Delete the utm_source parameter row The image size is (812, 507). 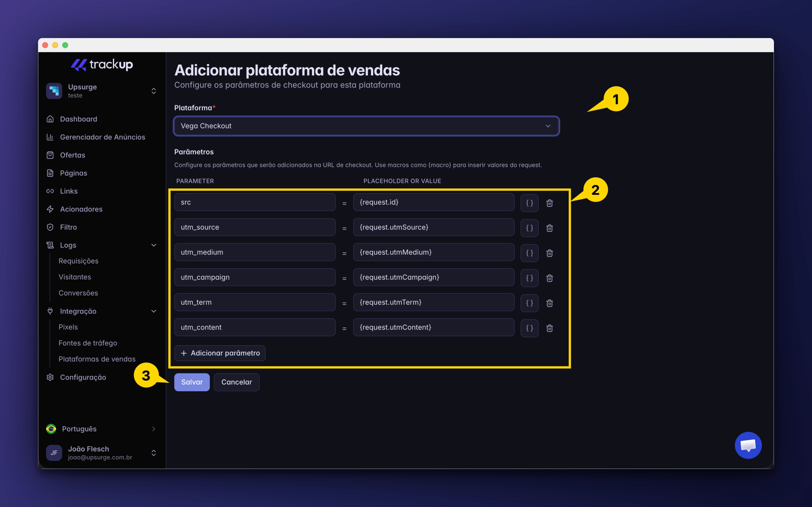[550, 228]
